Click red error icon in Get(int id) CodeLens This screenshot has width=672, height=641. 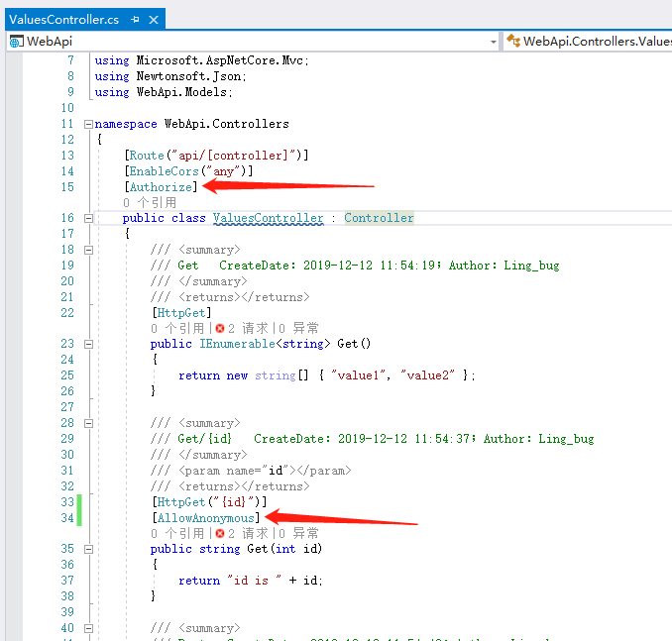[220, 533]
